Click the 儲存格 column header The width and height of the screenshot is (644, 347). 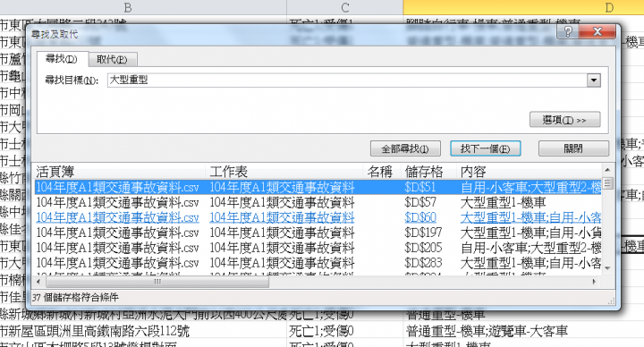(428, 172)
